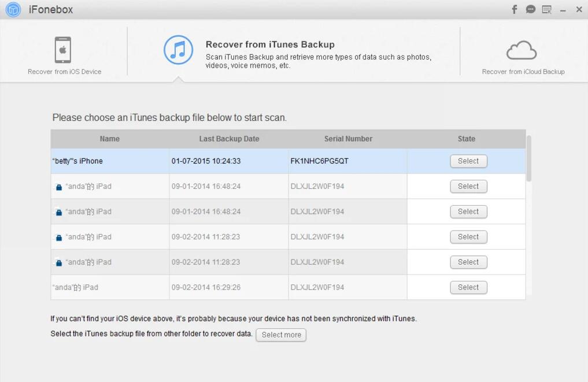
Task: Click the register list icon in title bar
Action: tap(547, 9)
